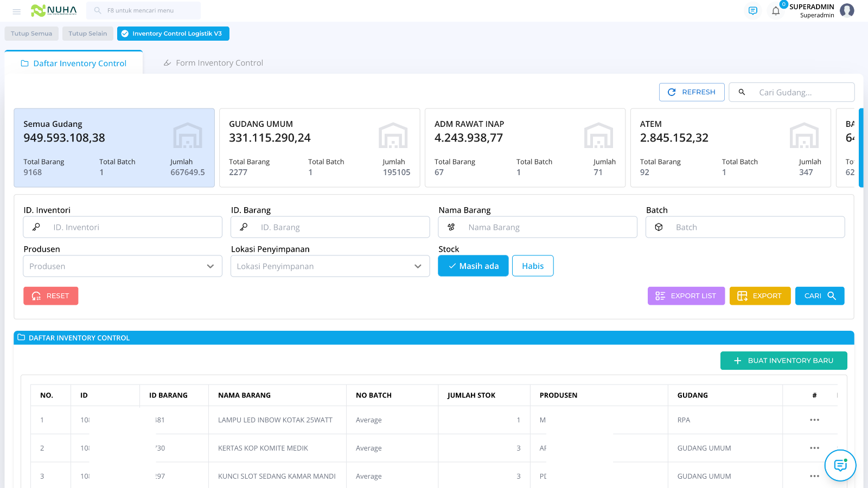Image resolution: width=868 pixels, height=488 pixels.
Task: Open the floating chat support bubble
Action: click(x=840, y=465)
